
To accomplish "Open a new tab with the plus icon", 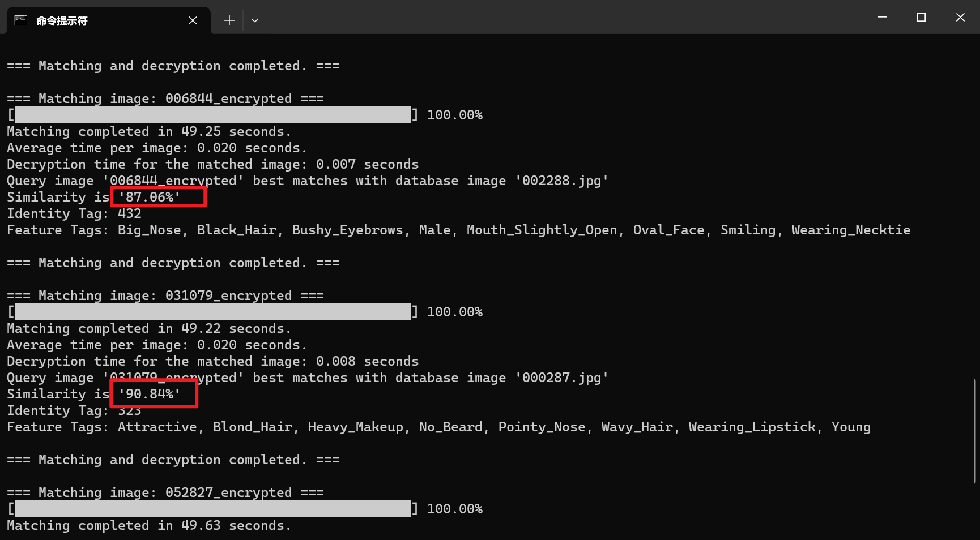I will [229, 20].
